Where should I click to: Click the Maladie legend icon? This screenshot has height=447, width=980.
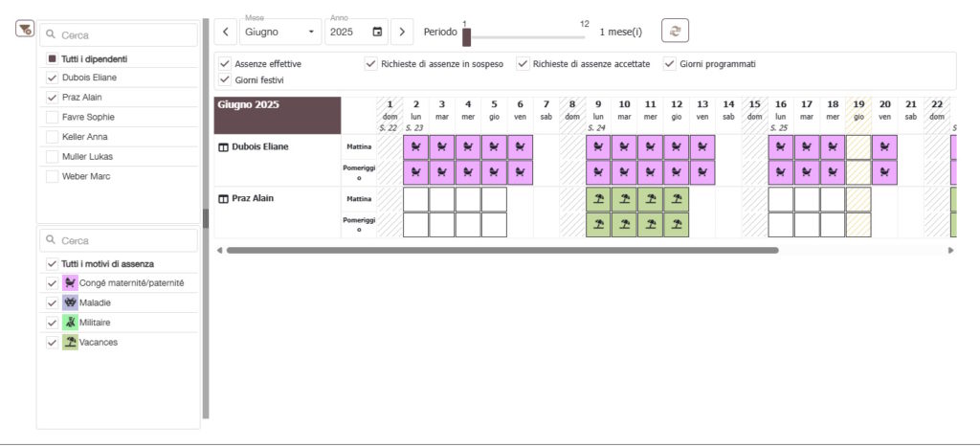click(x=70, y=302)
